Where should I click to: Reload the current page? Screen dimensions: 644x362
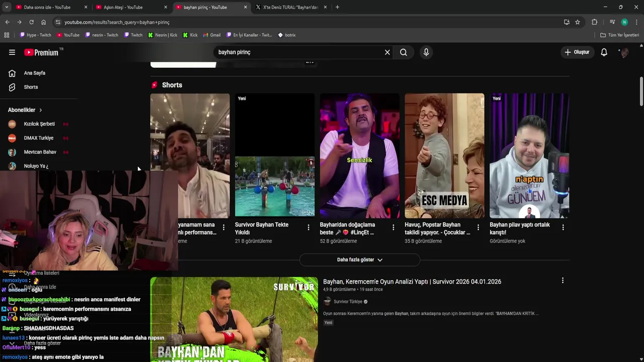coord(31,22)
